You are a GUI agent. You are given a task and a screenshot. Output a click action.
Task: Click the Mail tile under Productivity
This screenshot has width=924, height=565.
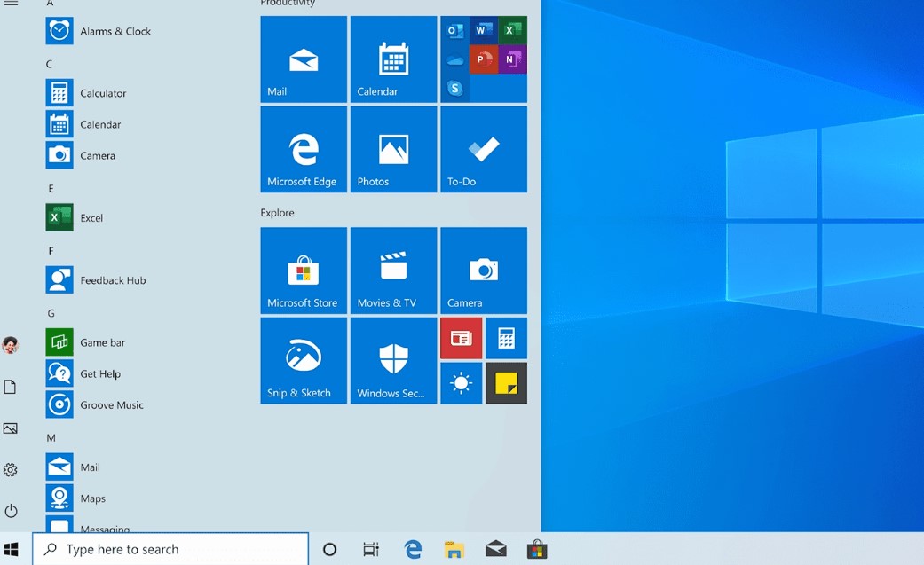point(304,59)
